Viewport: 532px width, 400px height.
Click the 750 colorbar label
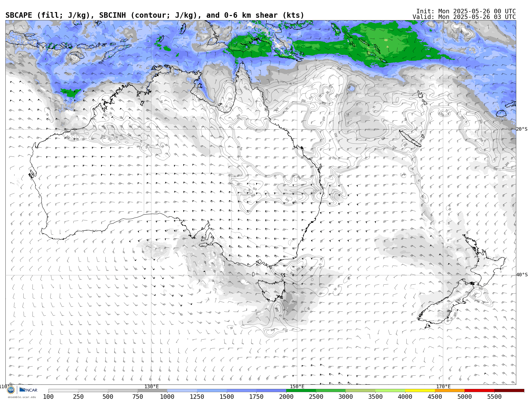tap(138, 397)
